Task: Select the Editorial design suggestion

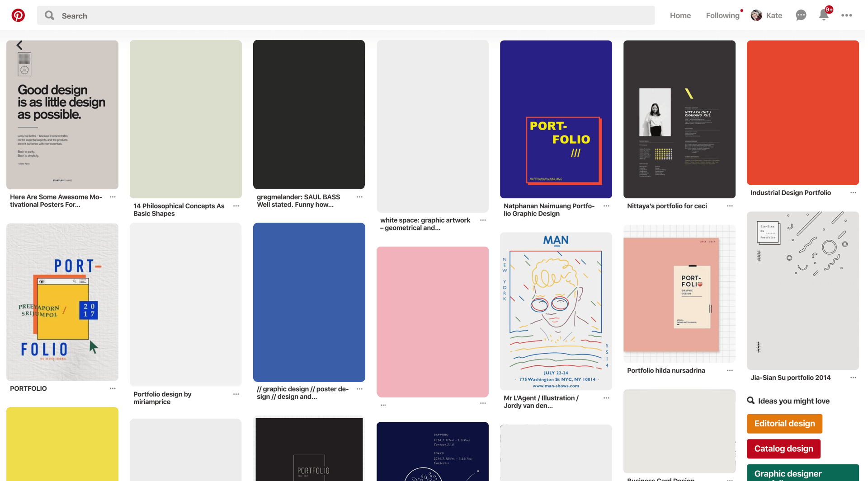Action: point(784,424)
